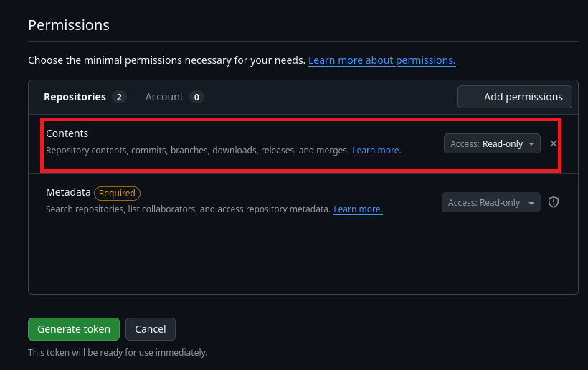
Task: Remove the Contents permission with X icon
Action: click(554, 143)
